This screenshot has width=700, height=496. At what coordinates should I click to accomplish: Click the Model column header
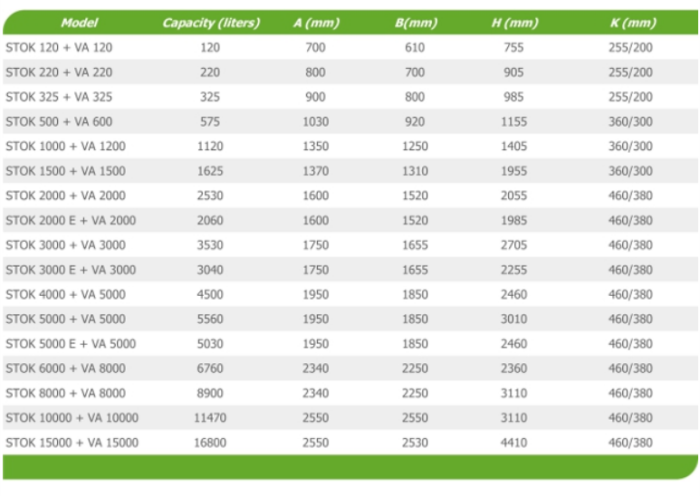coord(79,22)
